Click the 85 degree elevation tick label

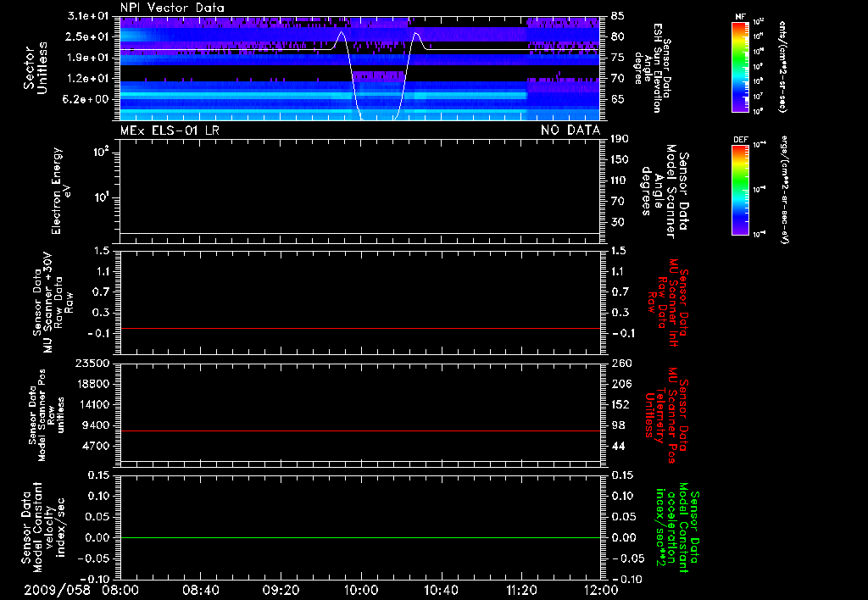click(x=618, y=16)
